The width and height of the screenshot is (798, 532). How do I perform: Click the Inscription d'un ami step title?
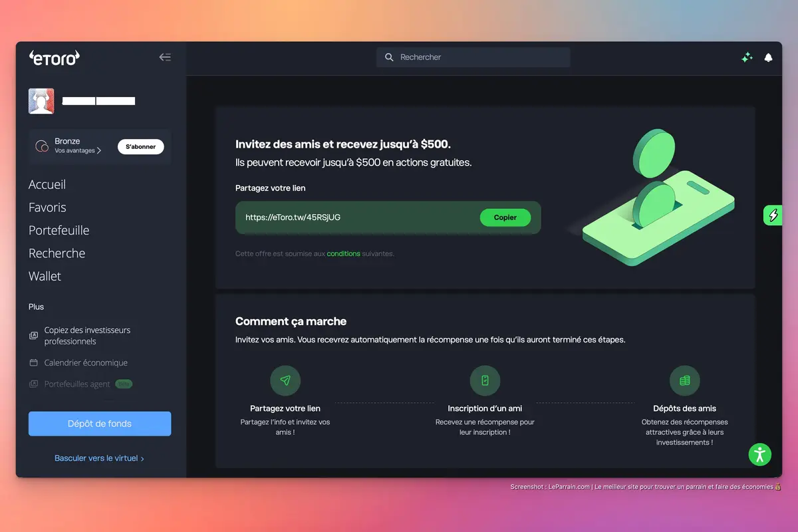tap(485, 408)
